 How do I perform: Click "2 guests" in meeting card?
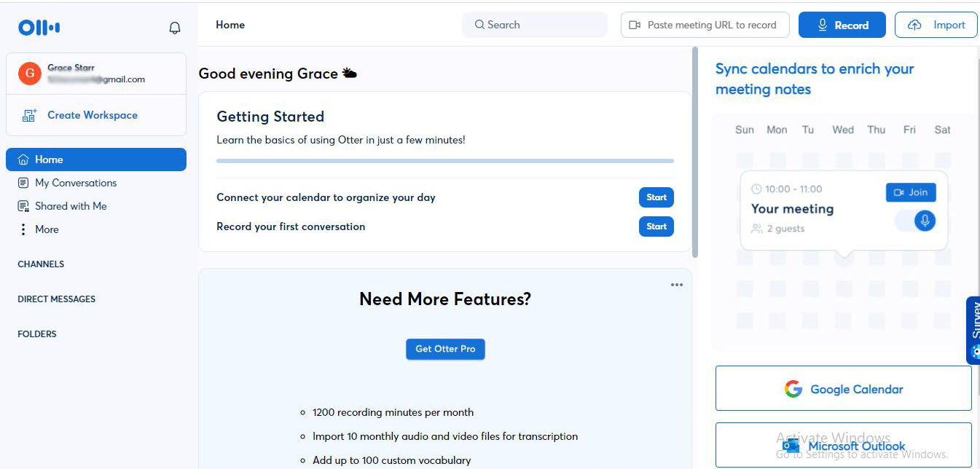(785, 229)
